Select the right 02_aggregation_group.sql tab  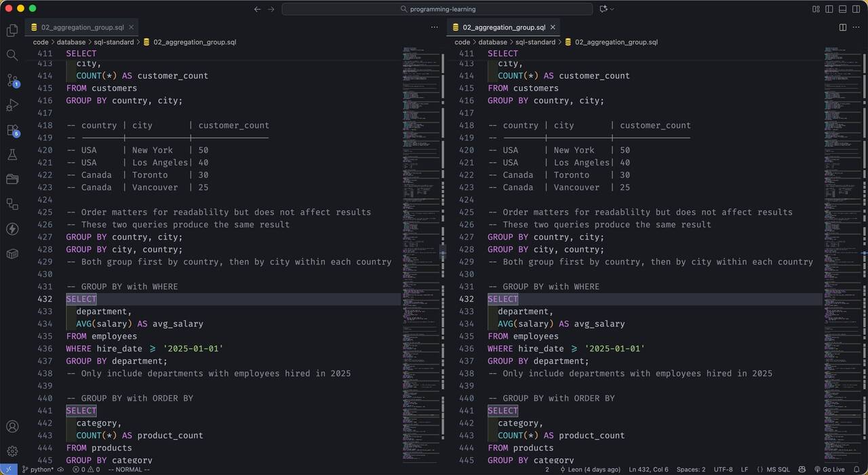pyautogui.click(x=503, y=27)
